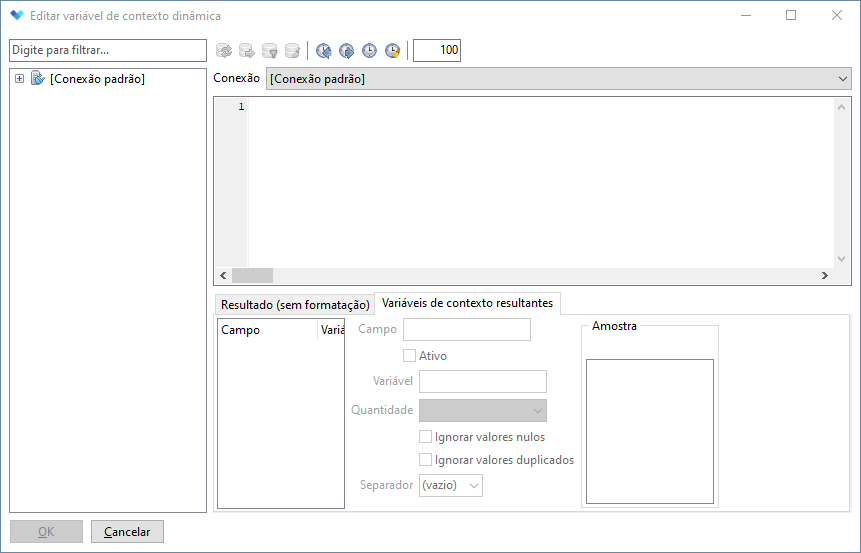The height and width of the screenshot is (553, 861).
Task: Clear query history with broom icon
Action: 393,51
